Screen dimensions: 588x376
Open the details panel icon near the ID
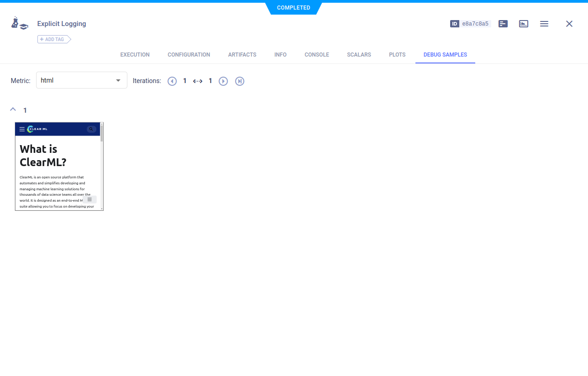503,23
